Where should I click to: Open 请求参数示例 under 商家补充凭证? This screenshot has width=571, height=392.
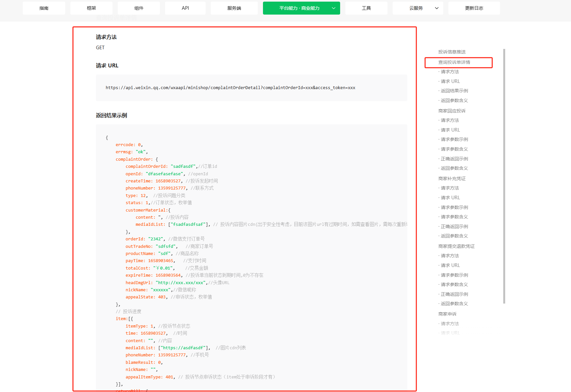click(454, 207)
